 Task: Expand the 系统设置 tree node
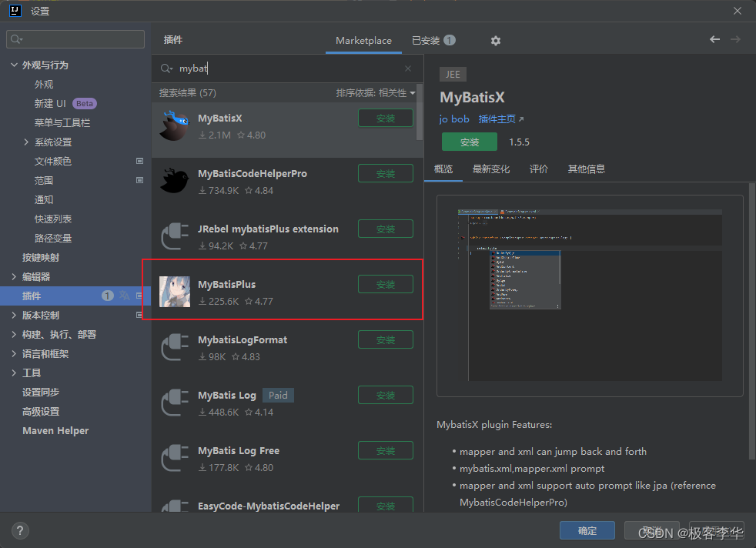pos(26,142)
